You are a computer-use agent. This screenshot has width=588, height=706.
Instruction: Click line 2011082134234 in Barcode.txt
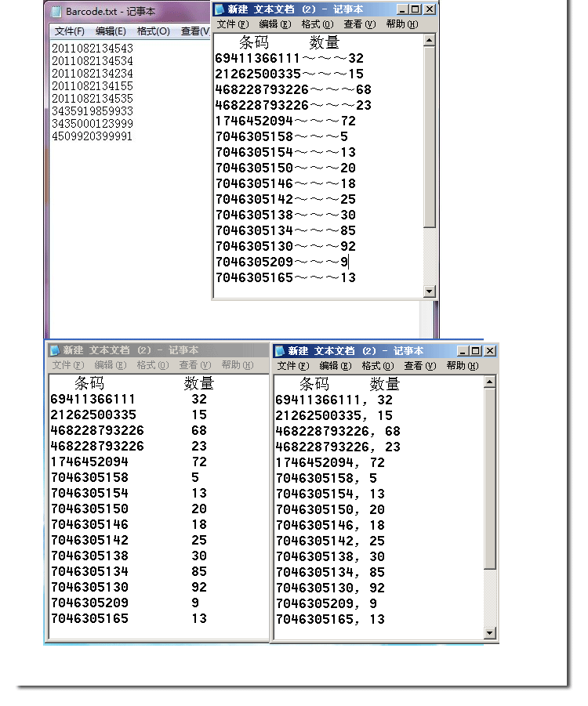93,74
